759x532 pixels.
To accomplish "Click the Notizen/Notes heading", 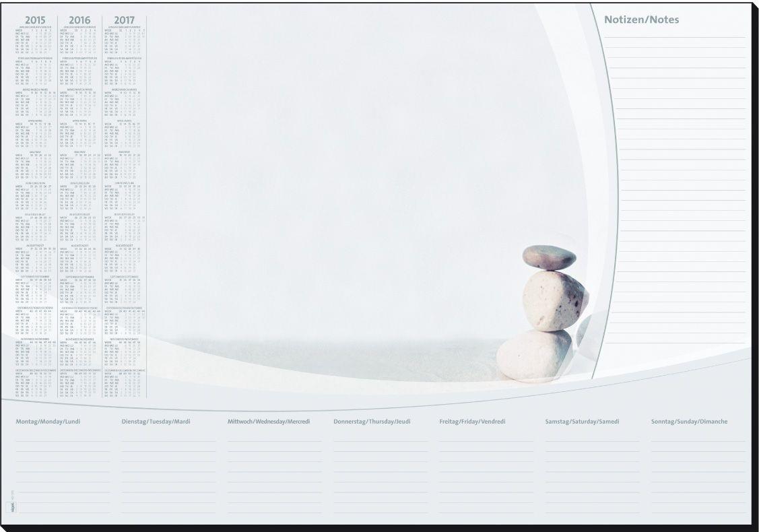I will [x=641, y=20].
